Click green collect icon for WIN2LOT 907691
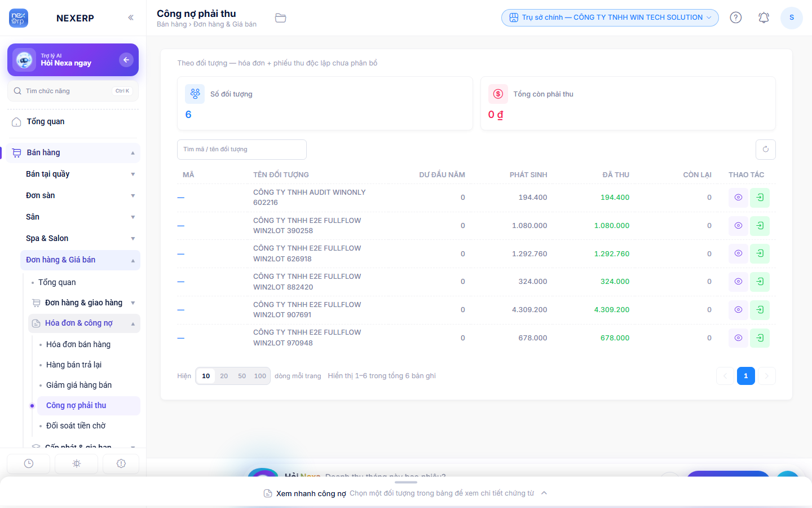812x508 pixels. coord(760,310)
